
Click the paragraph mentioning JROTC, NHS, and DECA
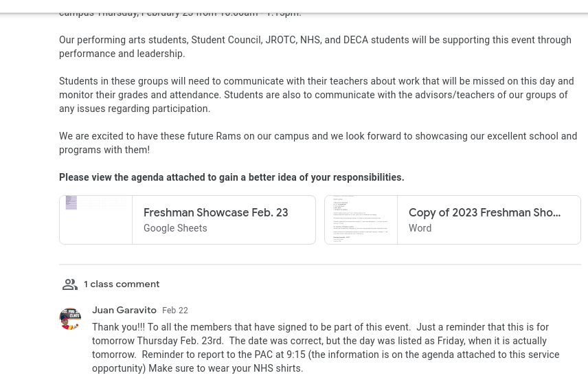[315, 40]
